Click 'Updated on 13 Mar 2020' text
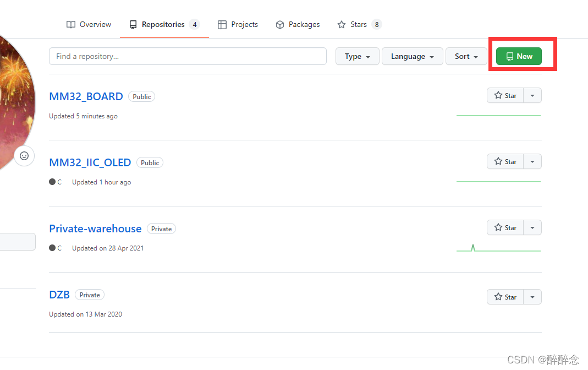588x370 pixels. click(85, 314)
